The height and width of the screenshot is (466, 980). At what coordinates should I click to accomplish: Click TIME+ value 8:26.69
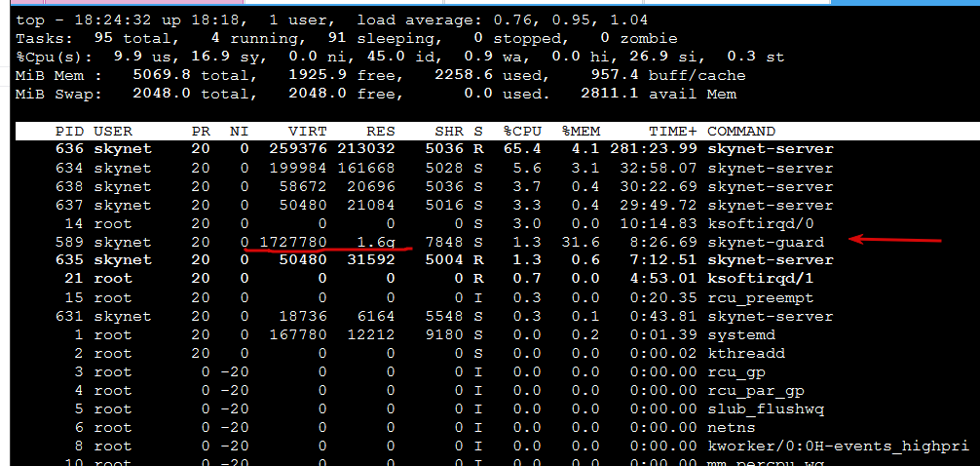(663, 242)
